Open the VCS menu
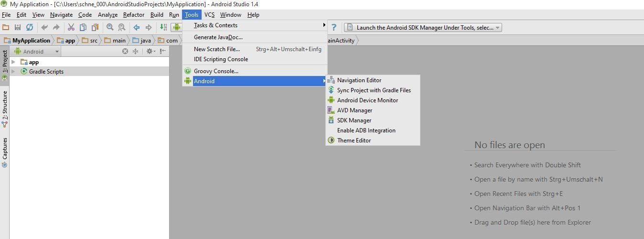The height and width of the screenshot is (239, 644). pyautogui.click(x=209, y=15)
